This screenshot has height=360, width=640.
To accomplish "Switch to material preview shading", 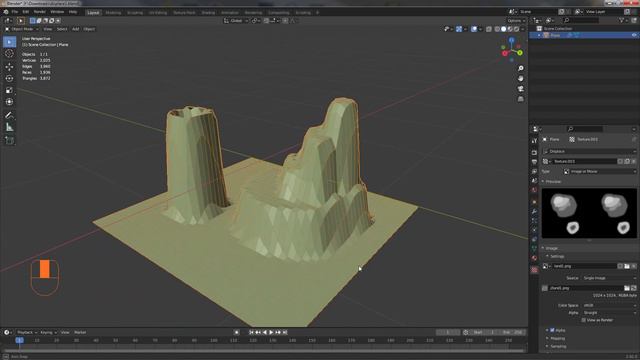I will click(510, 29).
